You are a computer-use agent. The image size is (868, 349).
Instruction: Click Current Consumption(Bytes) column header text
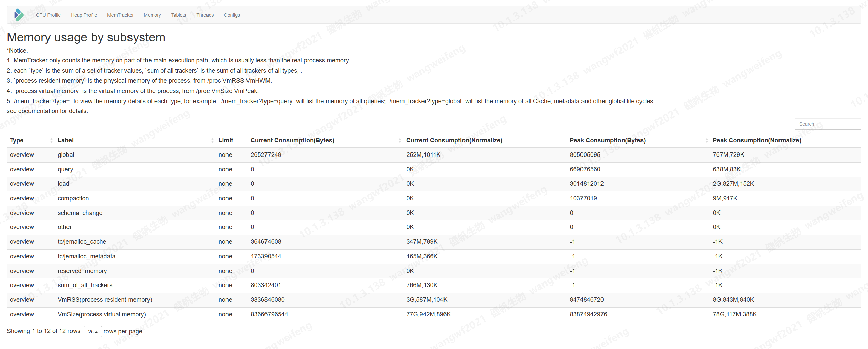point(292,140)
